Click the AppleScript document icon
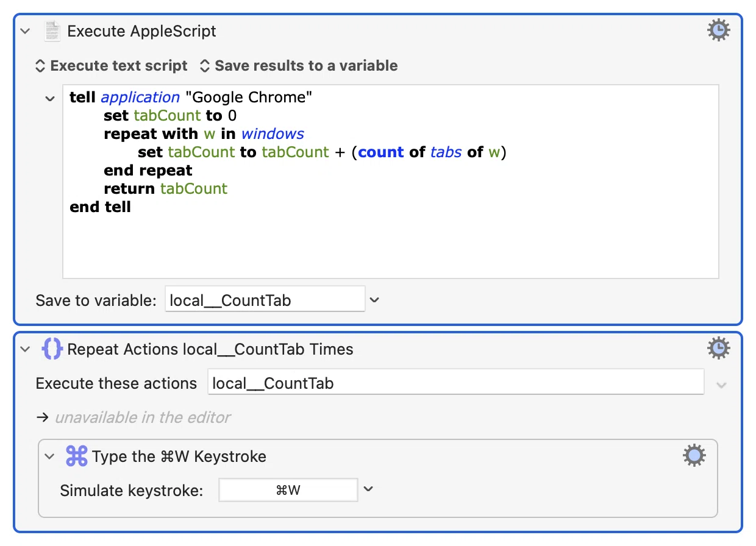This screenshot has height=546, width=756. tap(53, 31)
